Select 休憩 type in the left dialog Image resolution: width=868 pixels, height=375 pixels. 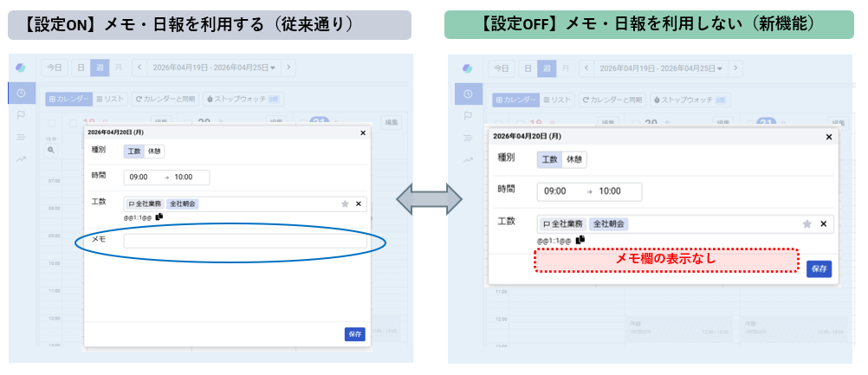154,152
